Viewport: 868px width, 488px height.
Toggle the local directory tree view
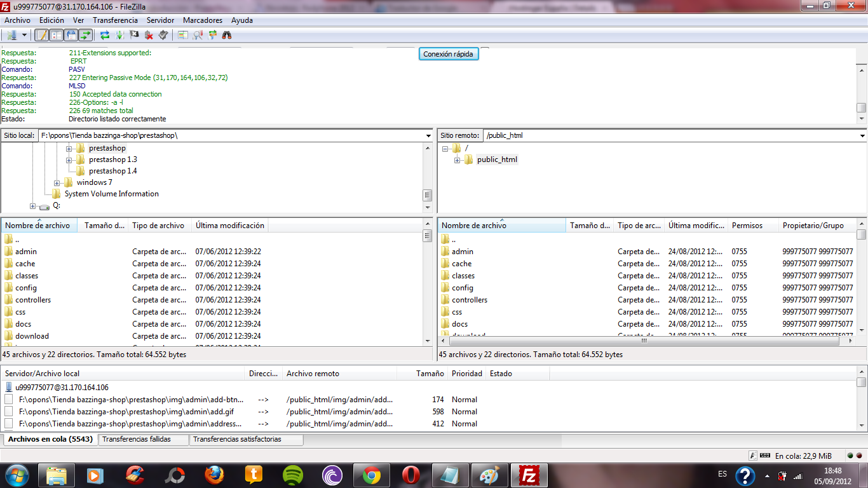(x=56, y=35)
